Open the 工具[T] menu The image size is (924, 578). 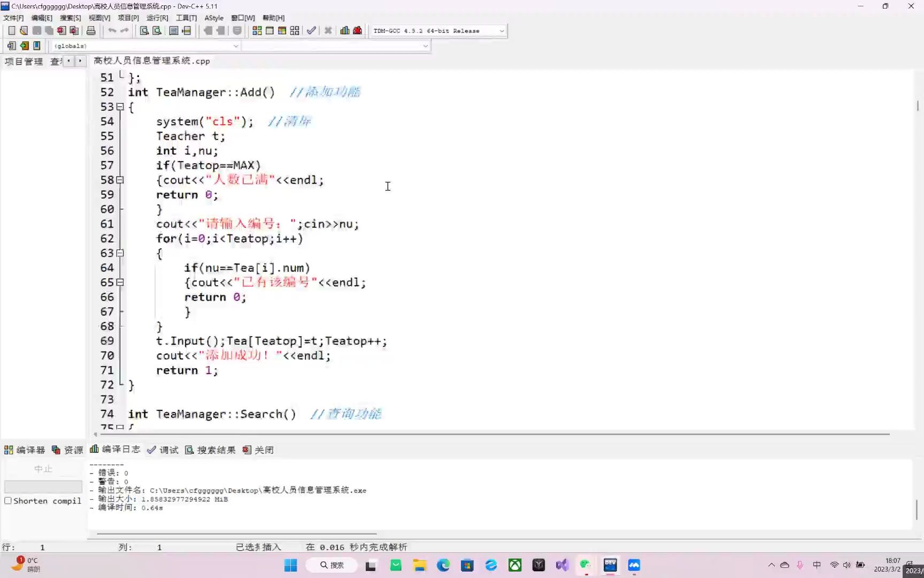[186, 18]
